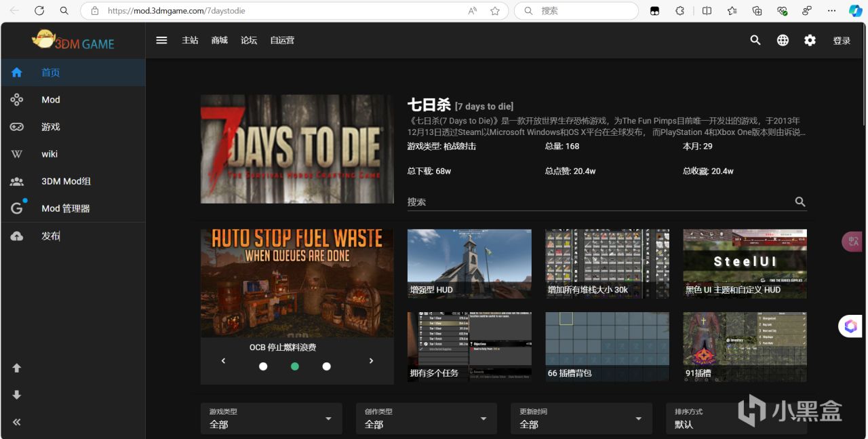
Task: Open the browser Extensions puzzle icon
Action: [x=680, y=11]
